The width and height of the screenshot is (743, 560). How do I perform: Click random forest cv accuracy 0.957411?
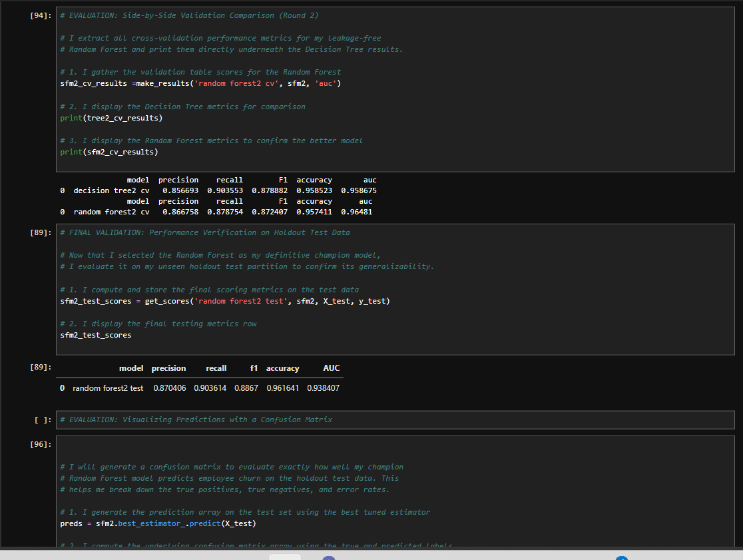click(x=314, y=212)
